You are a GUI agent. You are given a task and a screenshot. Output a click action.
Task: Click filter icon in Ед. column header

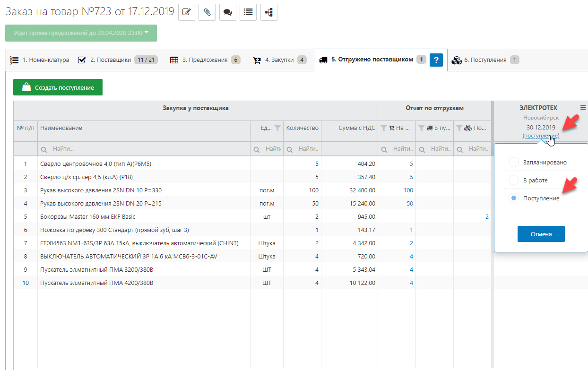[277, 128]
